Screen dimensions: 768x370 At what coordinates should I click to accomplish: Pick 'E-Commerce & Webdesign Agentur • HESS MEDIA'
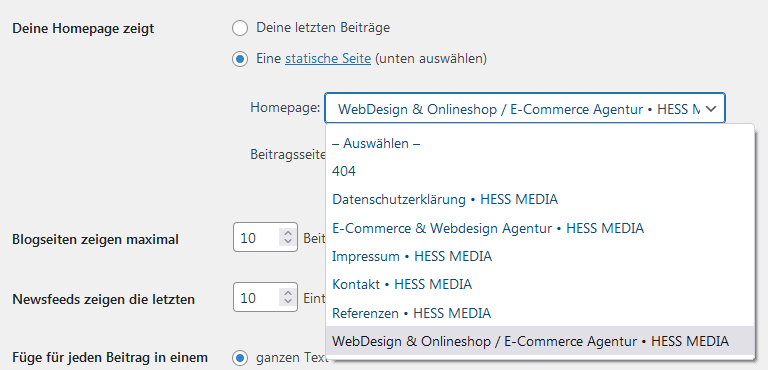pos(540,228)
